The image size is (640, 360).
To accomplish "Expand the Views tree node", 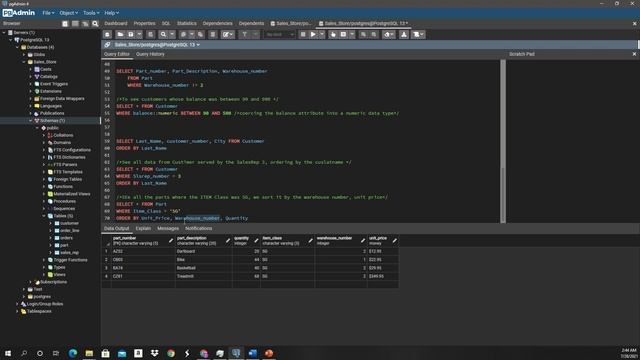I will [44, 275].
